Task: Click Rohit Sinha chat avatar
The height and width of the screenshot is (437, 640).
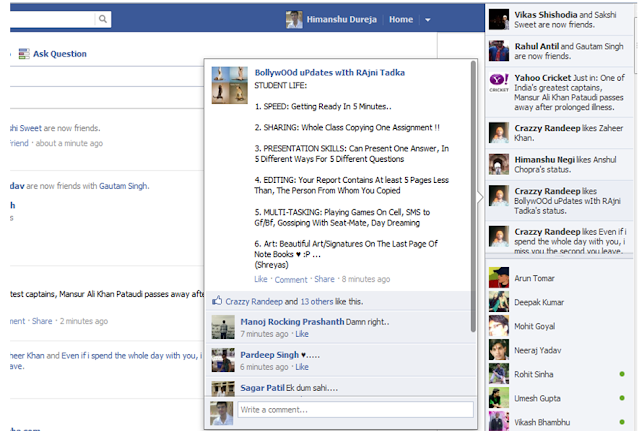Action: pyautogui.click(x=499, y=374)
